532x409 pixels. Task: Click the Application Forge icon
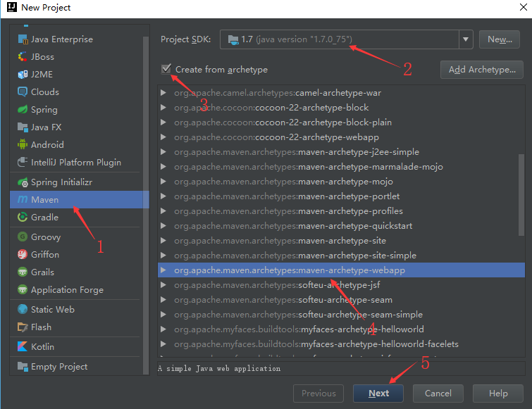pyautogui.click(x=23, y=290)
